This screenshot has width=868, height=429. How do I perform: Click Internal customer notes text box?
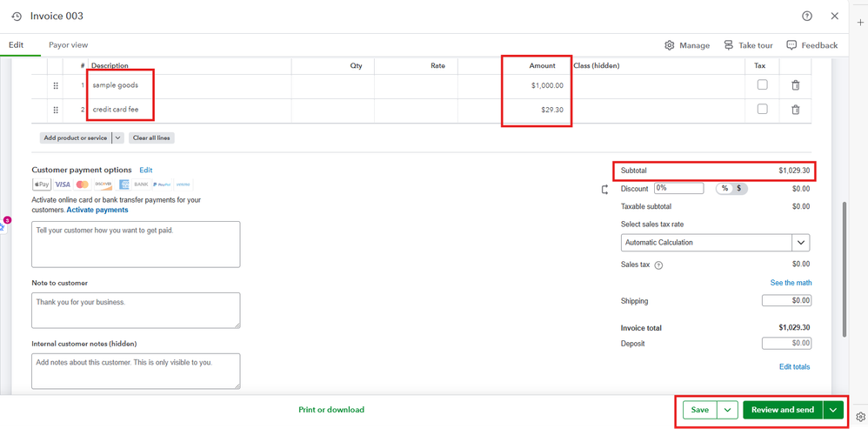click(x=137, y=372)
